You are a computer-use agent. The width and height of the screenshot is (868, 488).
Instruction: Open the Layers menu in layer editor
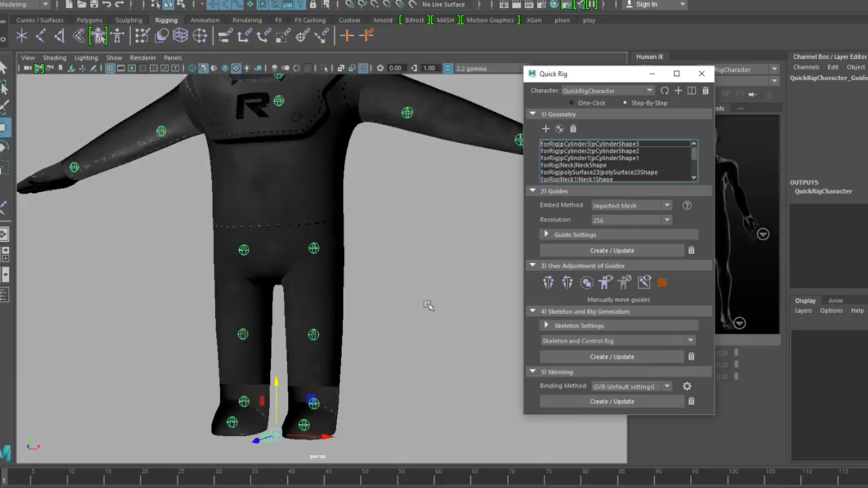(x=803, y=310)
